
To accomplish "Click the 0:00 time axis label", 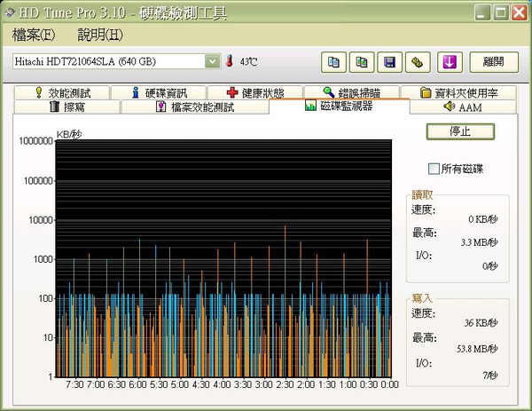I will (x=389, y=384).
